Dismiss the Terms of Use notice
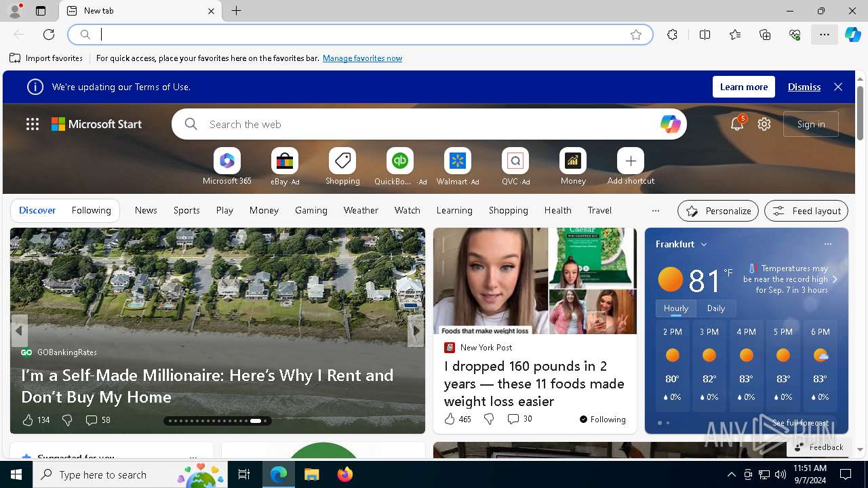 pyautogui.click(x=804, y=87)
